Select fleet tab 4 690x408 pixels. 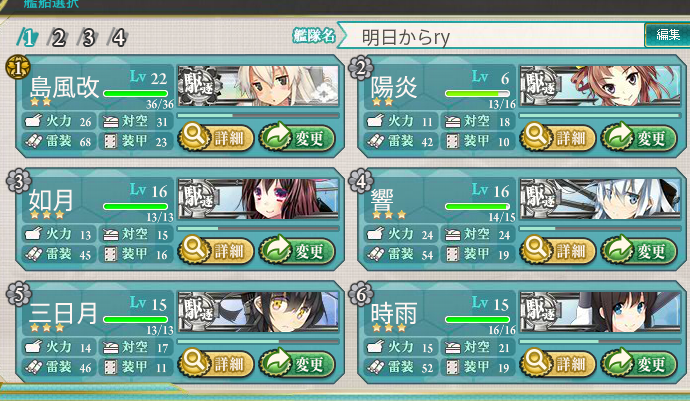click(x=118, y=37)
